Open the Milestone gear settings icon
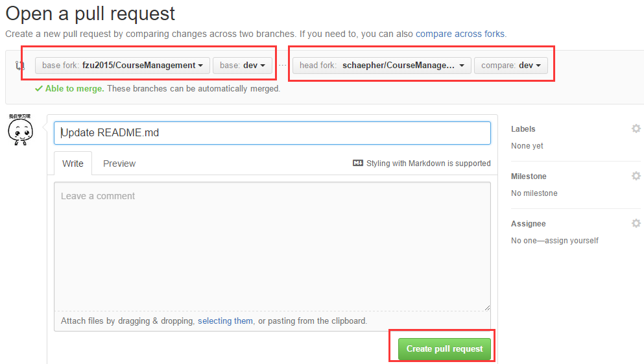 tap(636, 176)
